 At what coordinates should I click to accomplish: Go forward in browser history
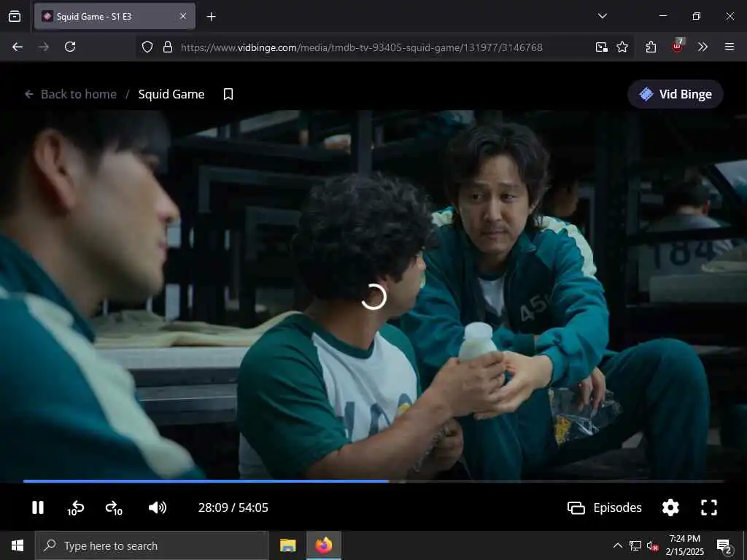[44, 47]
